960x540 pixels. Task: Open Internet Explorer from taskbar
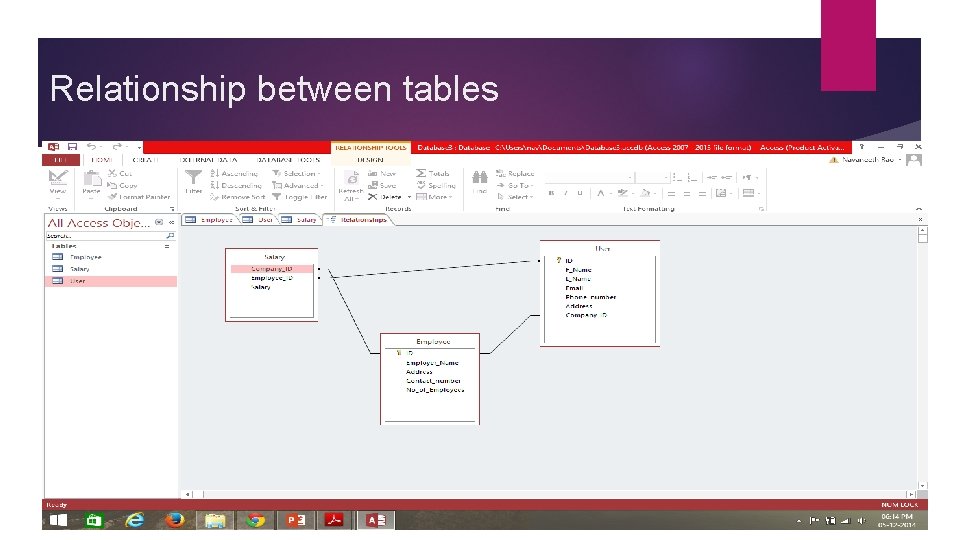coord(134,520)
